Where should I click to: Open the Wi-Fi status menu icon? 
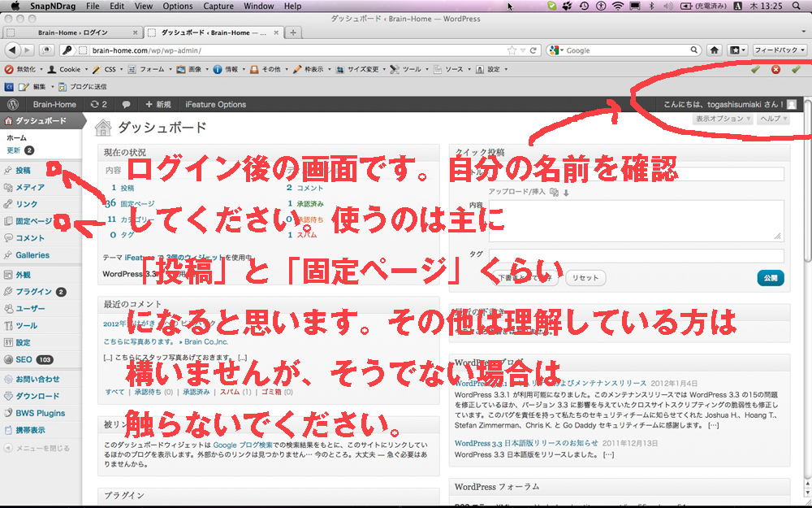click(617, 7)
